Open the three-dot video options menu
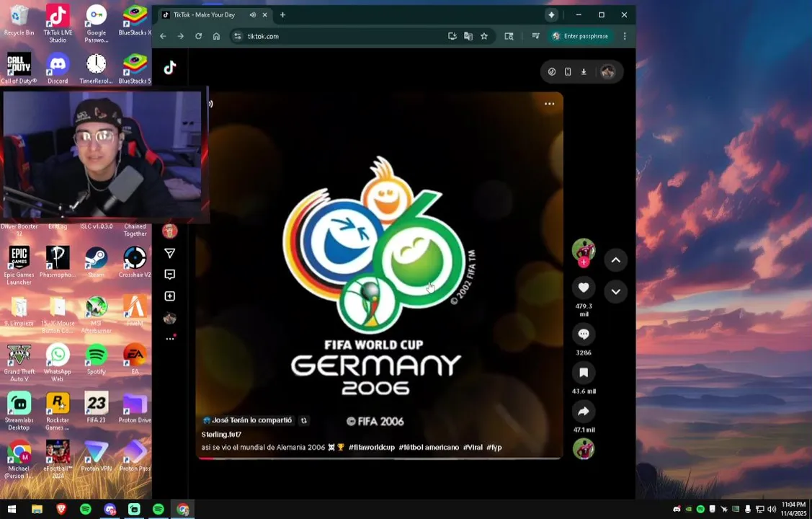The image size is (812, 519). (x=550, y=104)
